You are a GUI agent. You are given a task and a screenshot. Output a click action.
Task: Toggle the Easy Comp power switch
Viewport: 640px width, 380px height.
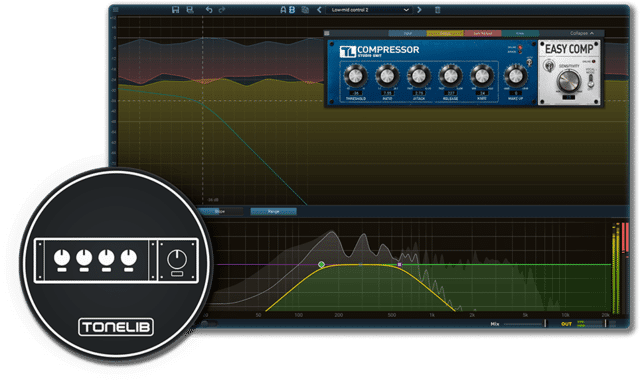549,65
